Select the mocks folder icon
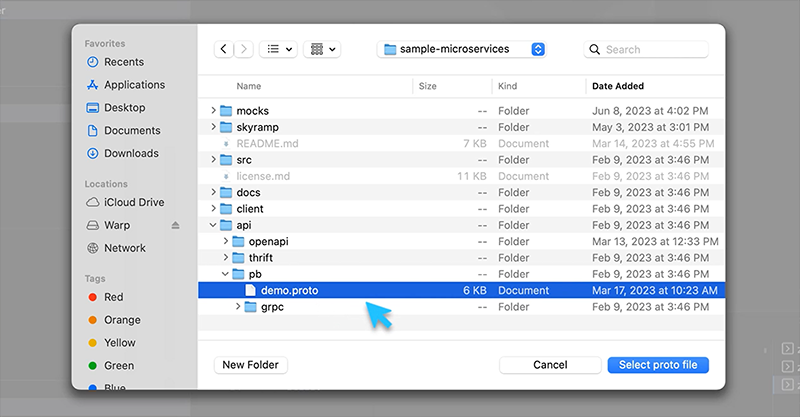800x417 pixels. pyautogui.click(x=226, y=111)
